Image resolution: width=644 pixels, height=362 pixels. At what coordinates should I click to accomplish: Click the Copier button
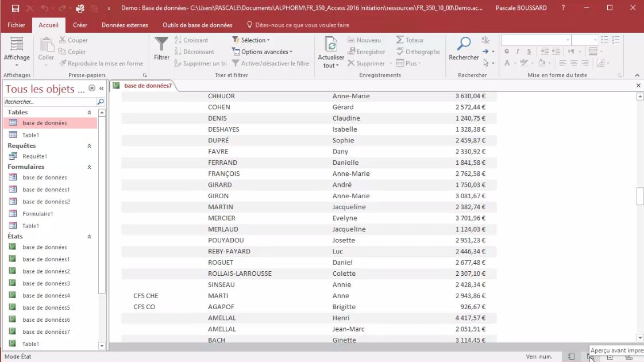72,52
